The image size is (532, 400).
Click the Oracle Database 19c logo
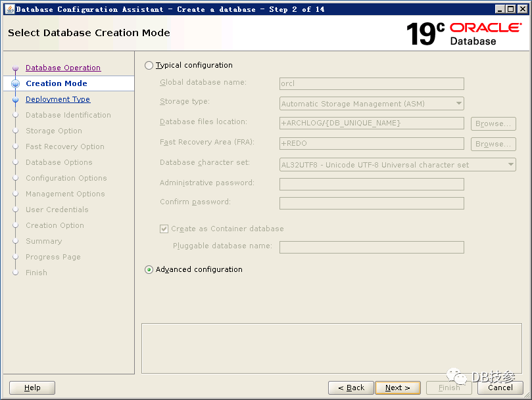coord(464,33)
